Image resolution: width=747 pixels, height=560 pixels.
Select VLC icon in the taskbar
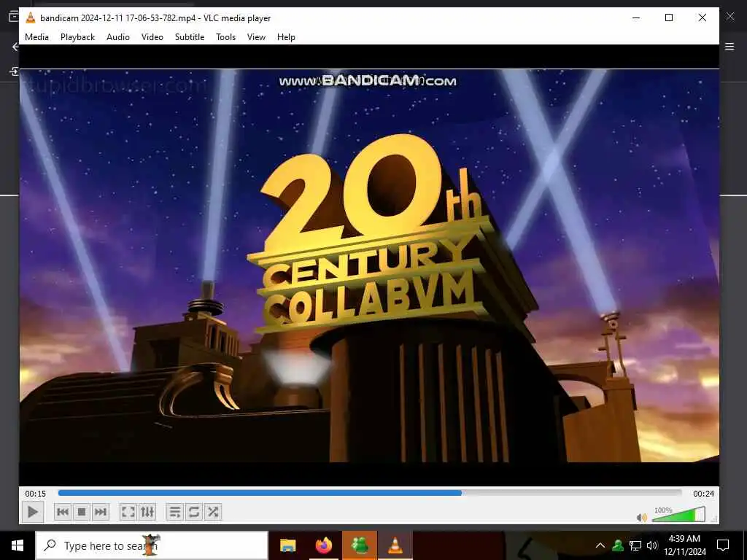(395, 545)
